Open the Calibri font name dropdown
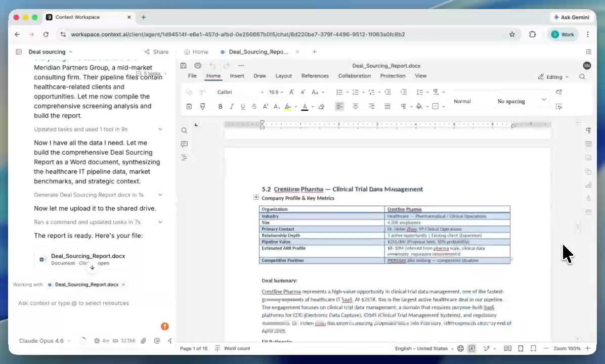This screenshot has height=364, width=605. click(x=240, y=92)
